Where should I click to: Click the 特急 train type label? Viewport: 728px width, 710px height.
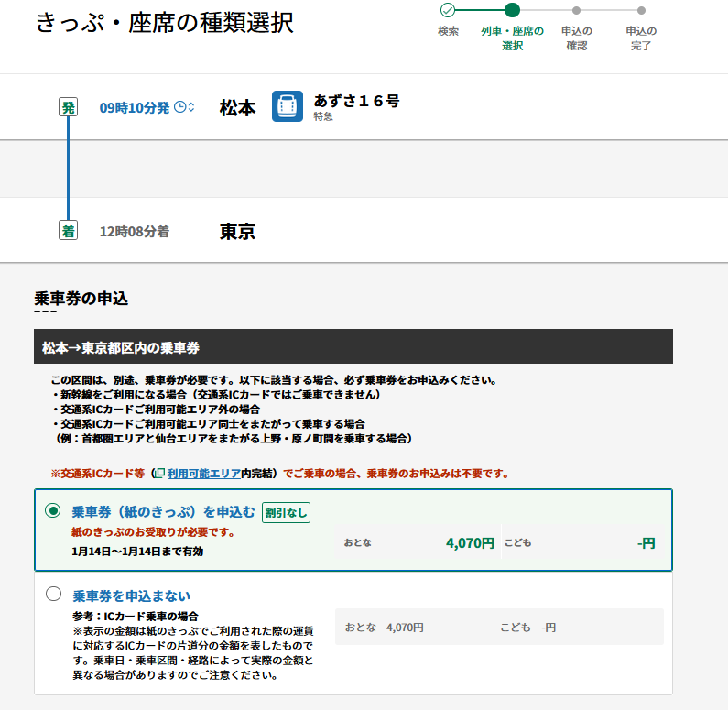[323, 116]
